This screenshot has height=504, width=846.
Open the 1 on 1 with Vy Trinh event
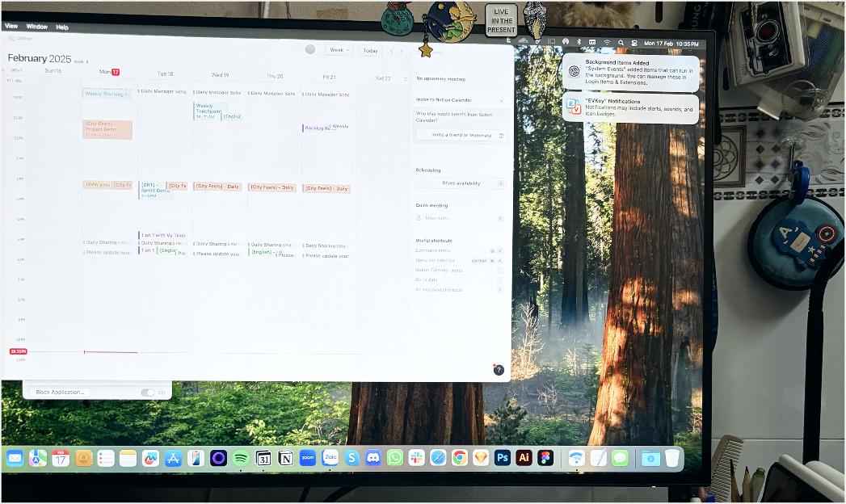coord(162,236)
